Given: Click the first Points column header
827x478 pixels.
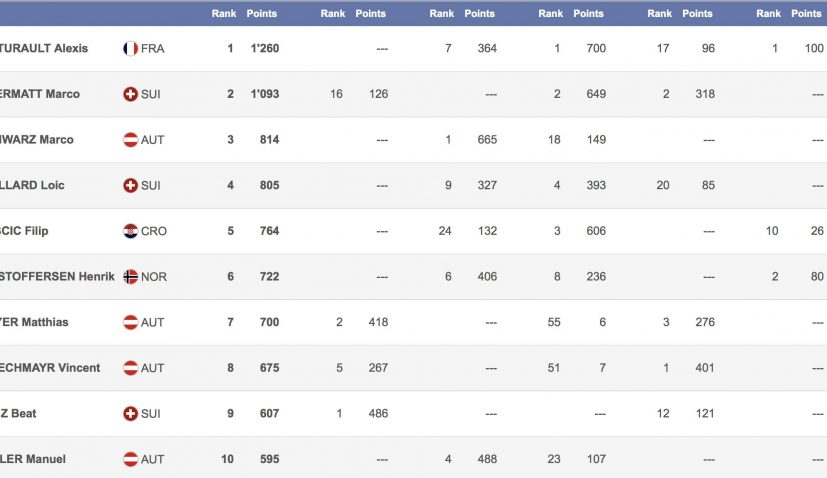Looking at the screenshot, I should pyautogui.click(x=262, y=13).
